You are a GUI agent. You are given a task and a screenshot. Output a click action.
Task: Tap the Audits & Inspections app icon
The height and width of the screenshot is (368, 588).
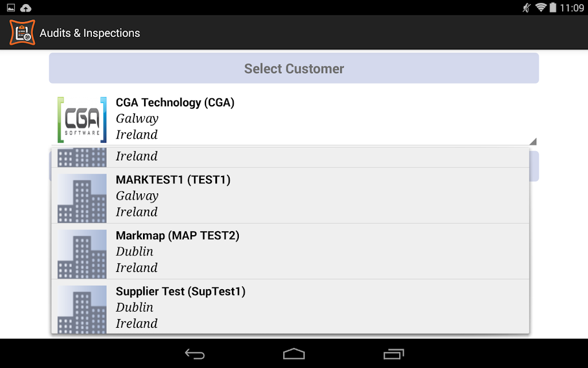pos(22,33)
